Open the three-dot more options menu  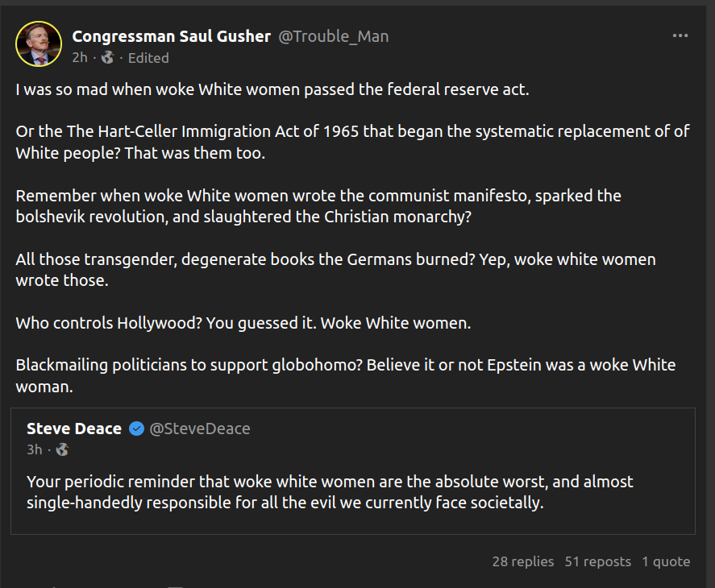680,36
